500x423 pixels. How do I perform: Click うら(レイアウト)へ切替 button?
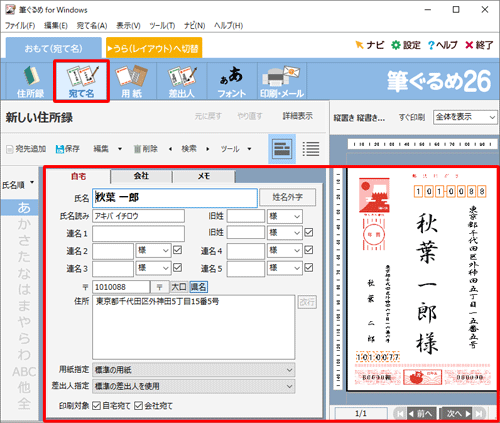click(x=154, y=48)
